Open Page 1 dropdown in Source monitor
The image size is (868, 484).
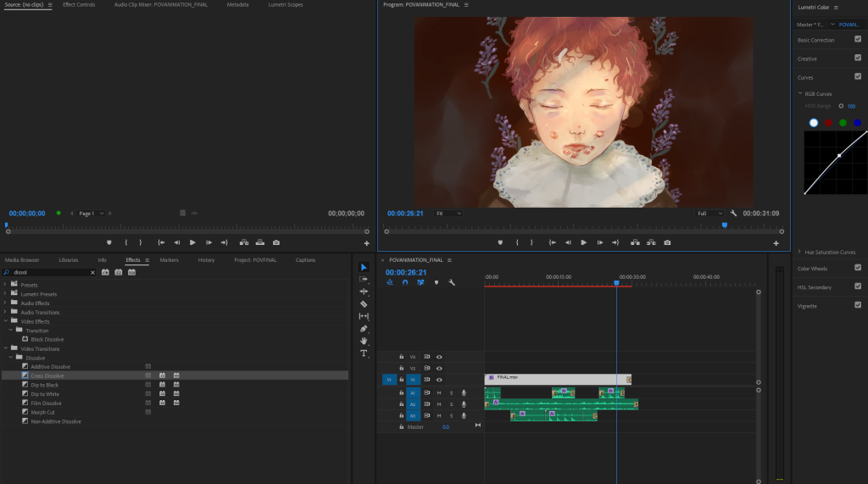(x=91, y=214)
